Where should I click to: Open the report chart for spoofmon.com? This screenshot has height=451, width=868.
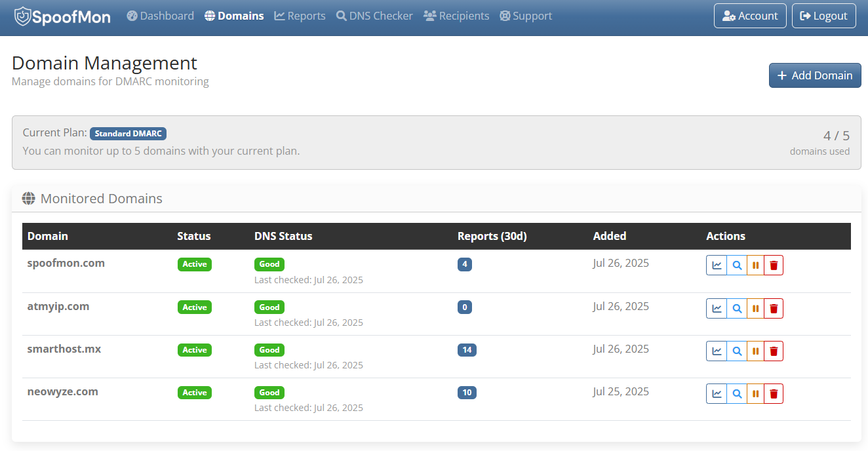pyautogui.click(x=717, y=265)
